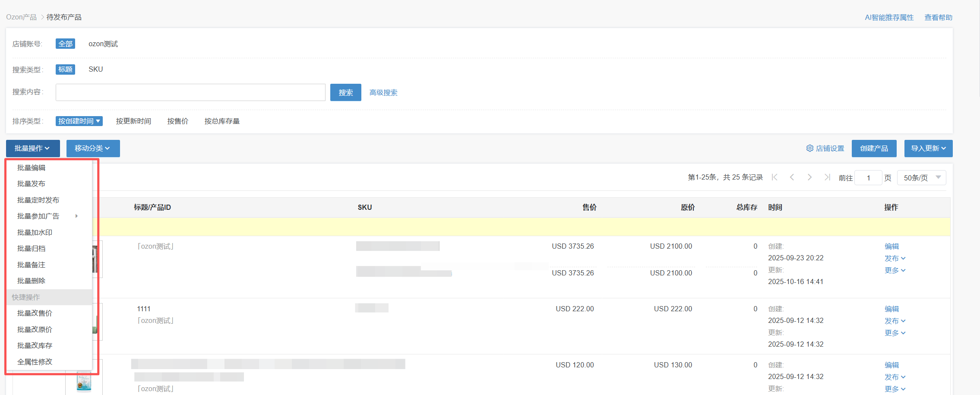Go to the next page arrow

(x=809, y=177)
